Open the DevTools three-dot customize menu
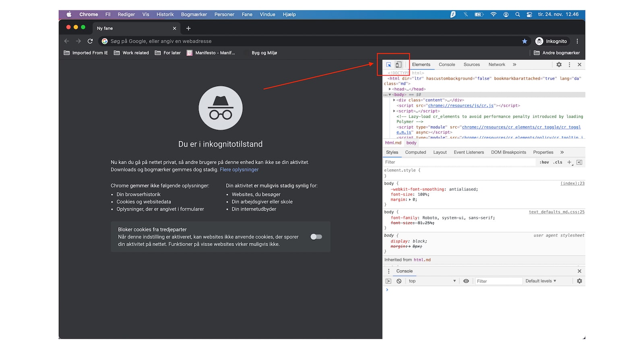This screenshot has width=644, height=362. click(x=569, y=64)
